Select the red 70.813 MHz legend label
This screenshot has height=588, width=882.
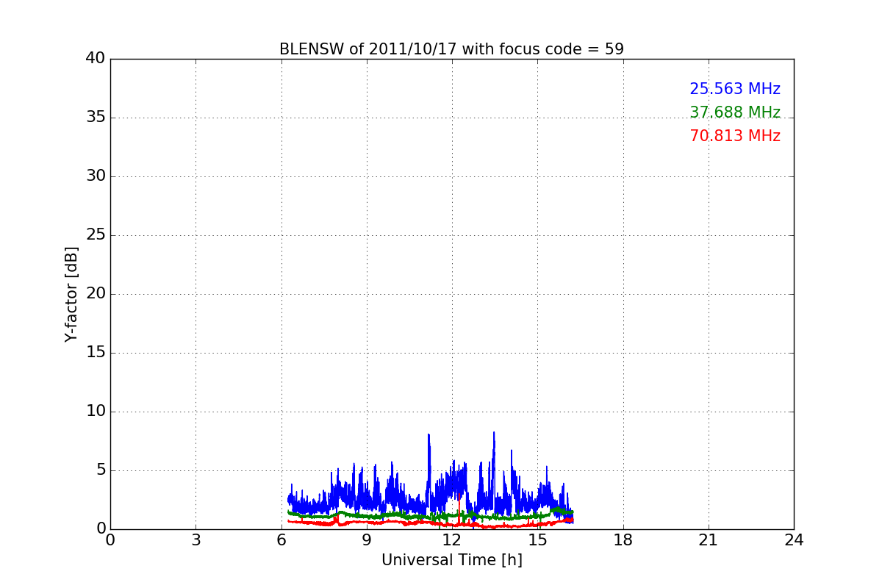click(735, 136)
